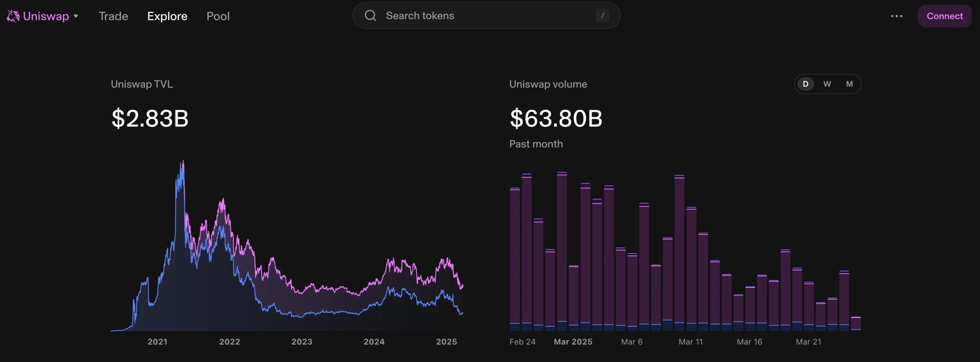Click the Mar 6 volume axis label
The image size is (980, 362).
coord(632,342)
